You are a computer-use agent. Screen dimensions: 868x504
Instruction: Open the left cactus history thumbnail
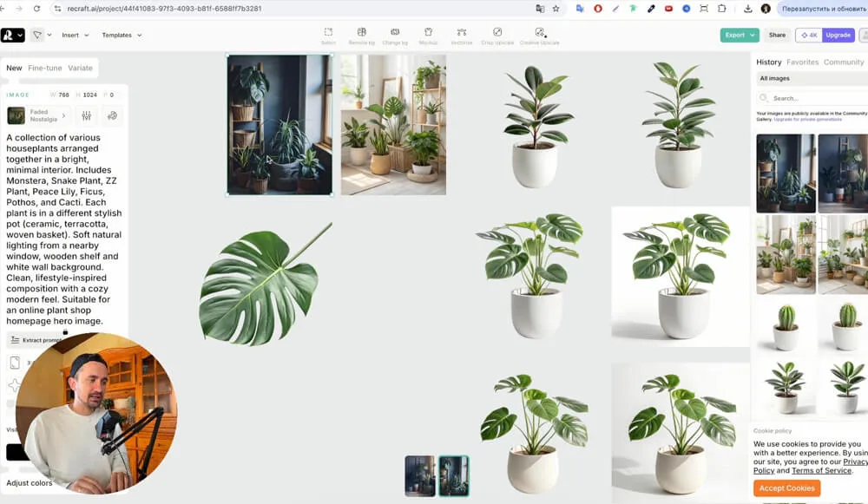(x=786, y=326)
